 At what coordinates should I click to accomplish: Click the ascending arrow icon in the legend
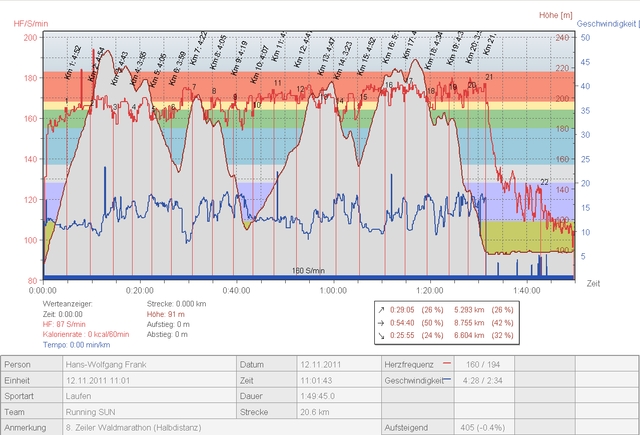click(384, 310)
